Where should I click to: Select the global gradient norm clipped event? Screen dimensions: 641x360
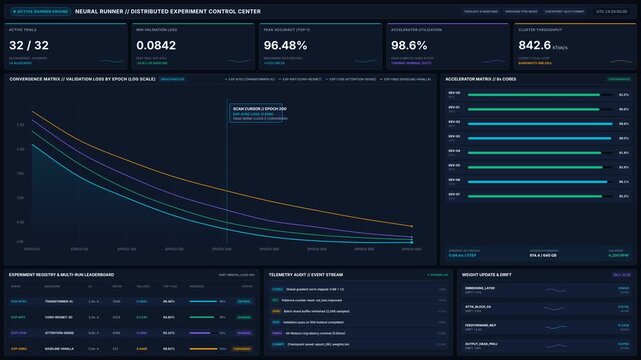coord(359,289)
